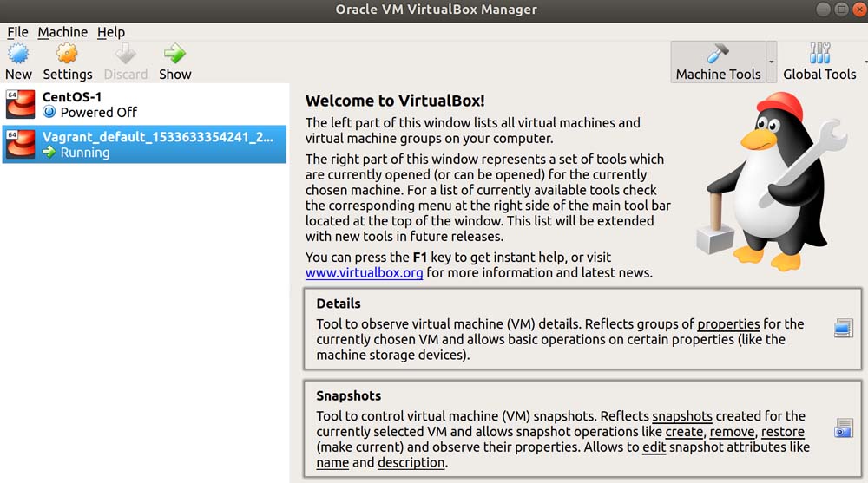This screenshot has width=868, height=483.
Task: Click the Snapshots tool camera icon
Action: (x=843, y=429)
